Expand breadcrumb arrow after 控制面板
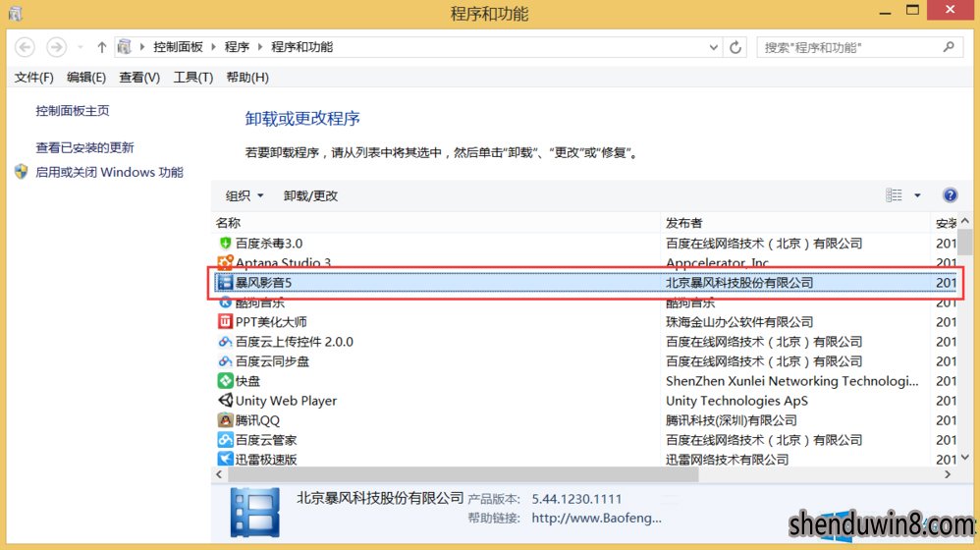 213,47
